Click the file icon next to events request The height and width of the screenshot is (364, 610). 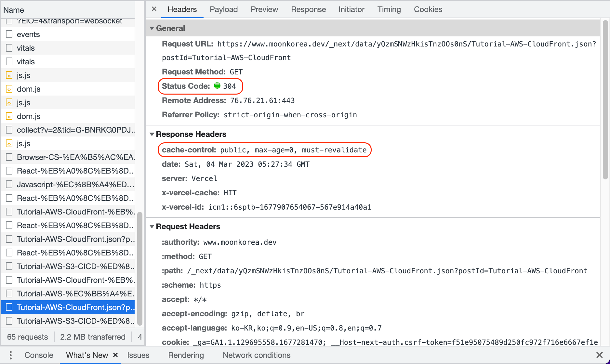[9, 34]
